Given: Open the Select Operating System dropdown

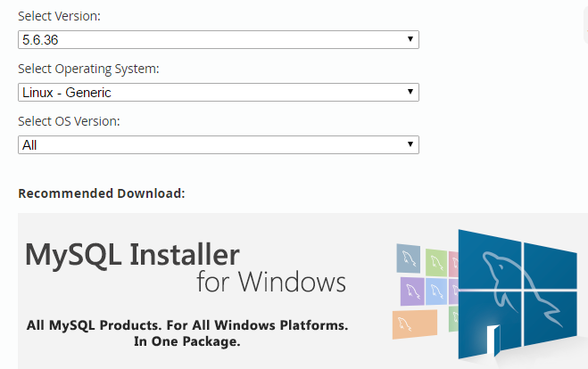Looking at the screenshot, I should tap(219, 92).
